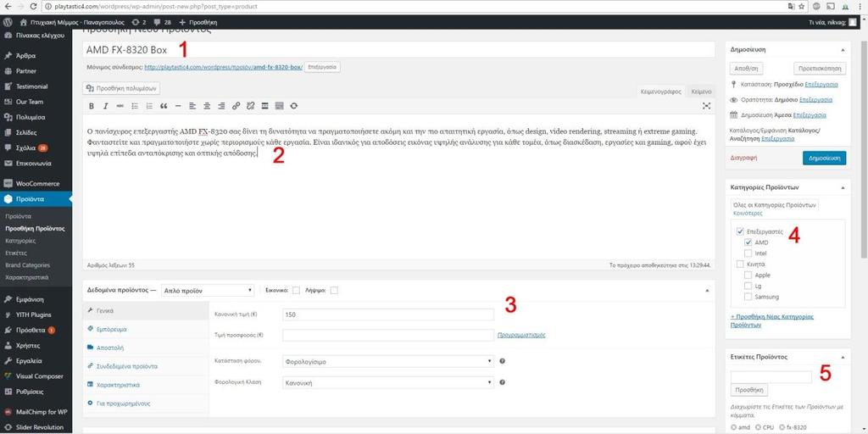The width and height of the screenshot is (868, 434).
Task: Switch to the Κείμενο editor tab
Action: (x=701, y=92)
